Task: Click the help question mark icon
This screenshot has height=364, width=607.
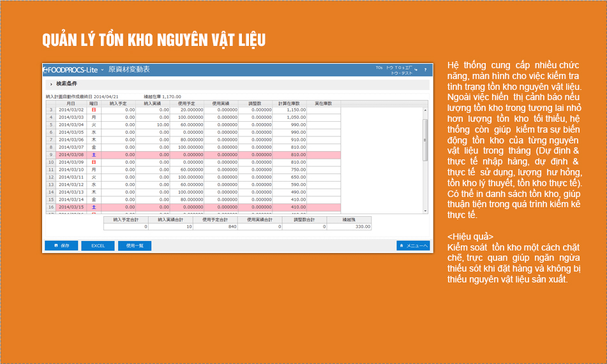Action: click(x=426, y=69)
